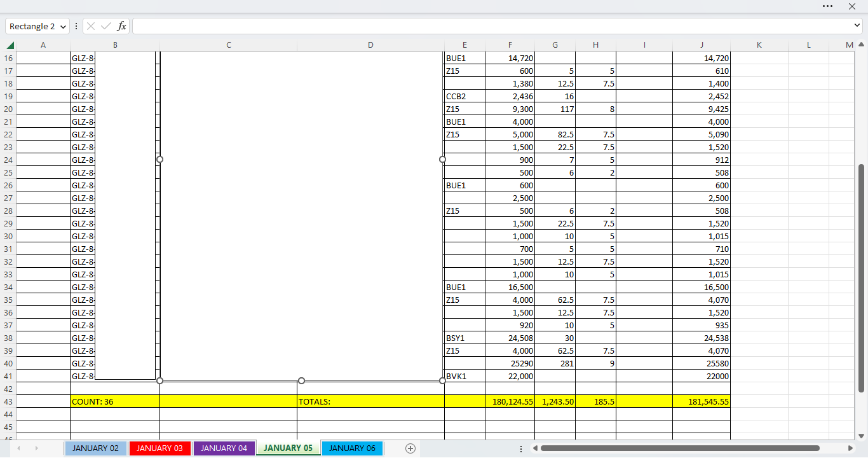The width and height of the screenshot is (868, 458).
Task: Confirm entry with the checkmark icon
Action: (106, 26)
